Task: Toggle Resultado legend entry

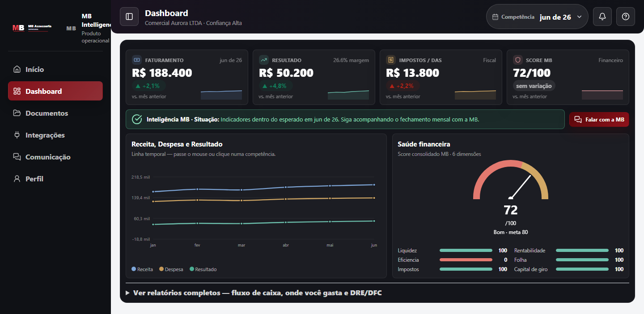Action: pyautogui.click(x=203, y=269)
